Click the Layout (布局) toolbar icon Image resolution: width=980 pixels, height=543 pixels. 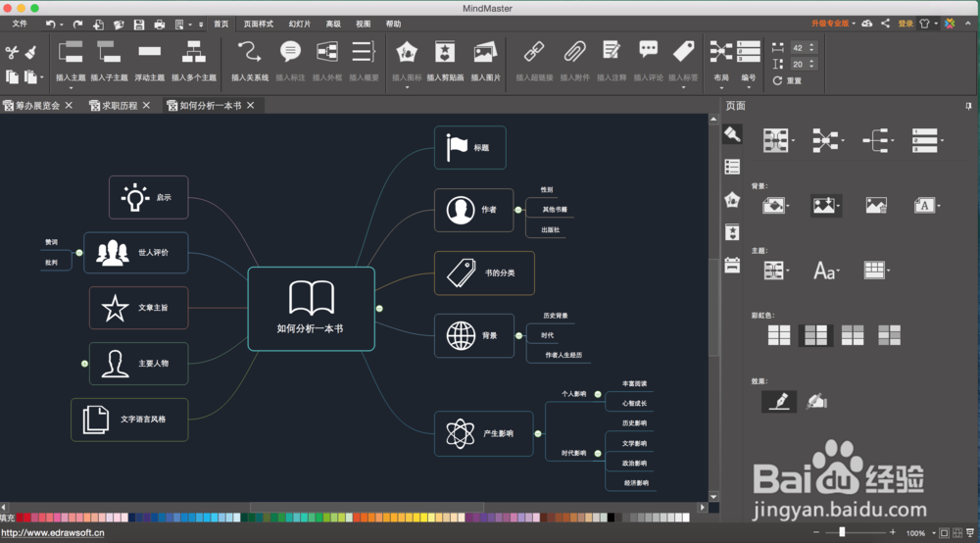point(720,52)
